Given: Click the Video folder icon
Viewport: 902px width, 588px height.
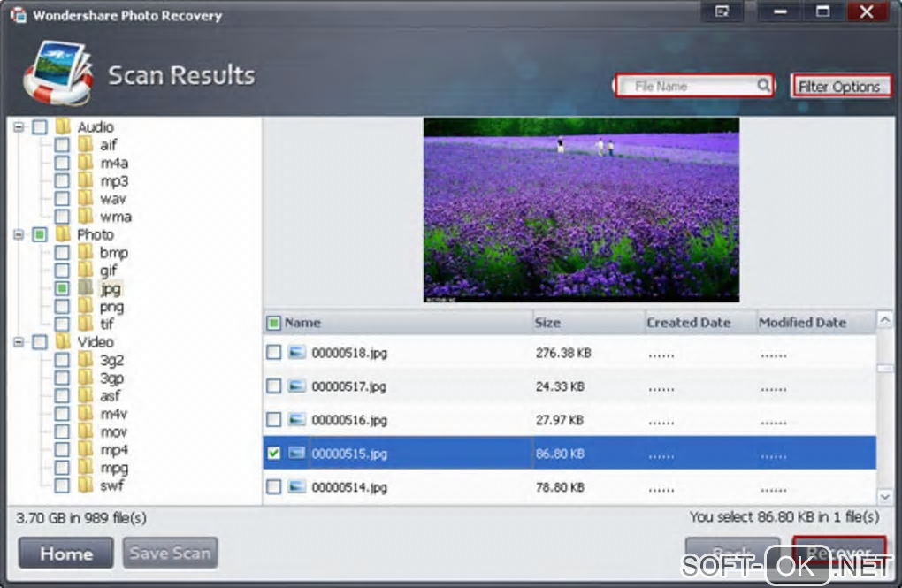Looking at the screenshot, I should (63, 342).
